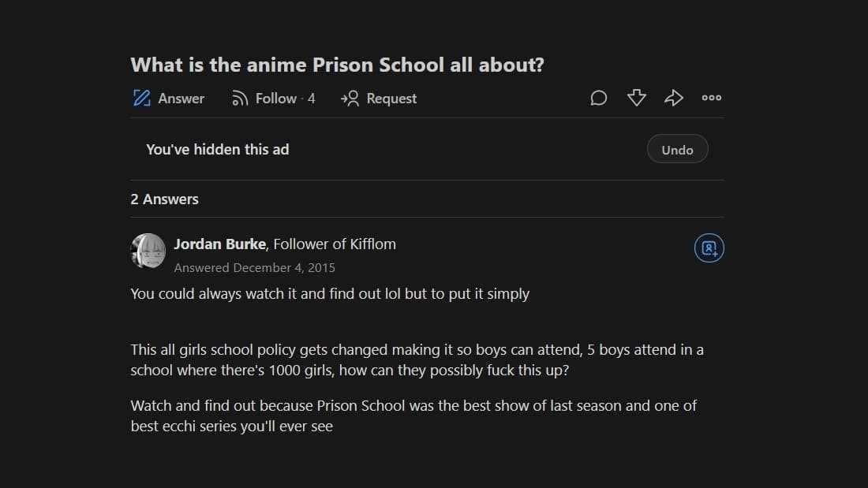
Task: Click the 2 Answers heading
Action: [164, 199]
